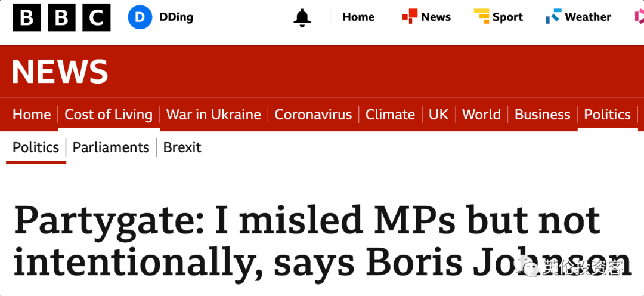The height and width of the screenshot is (296, 644).
Task: Open the Climate section
Action: point(390,115)
